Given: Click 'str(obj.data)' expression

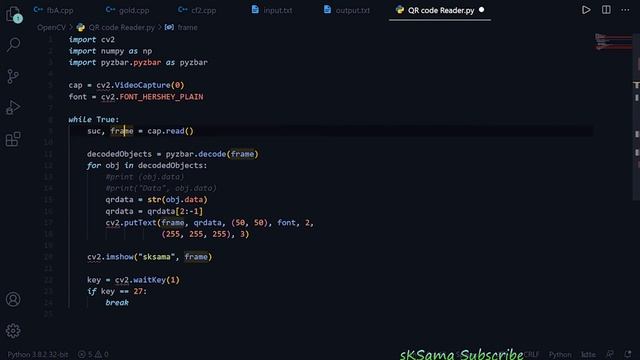Looking at the screenshot, I should pos(177,200).
